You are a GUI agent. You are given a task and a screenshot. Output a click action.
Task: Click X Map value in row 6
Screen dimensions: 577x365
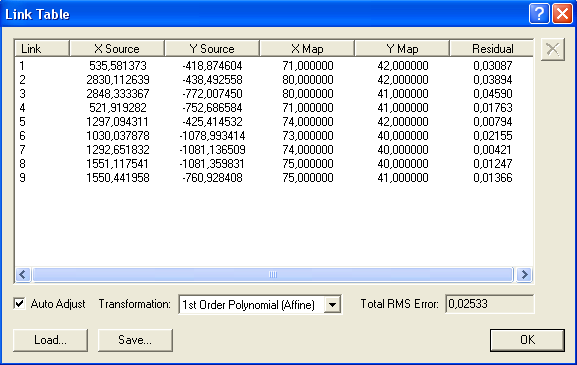[x=308, y=136]
